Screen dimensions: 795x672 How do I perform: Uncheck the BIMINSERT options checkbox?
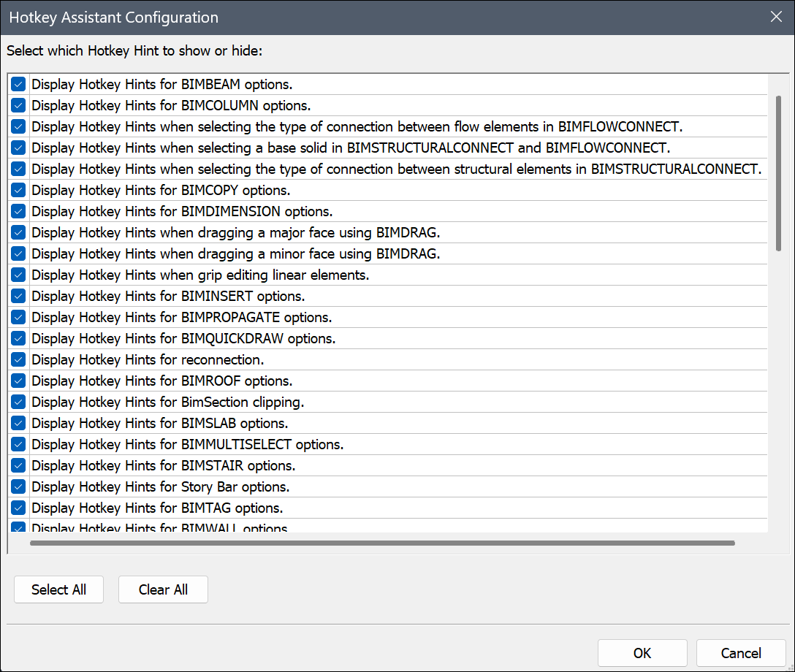tap(19, 296)
